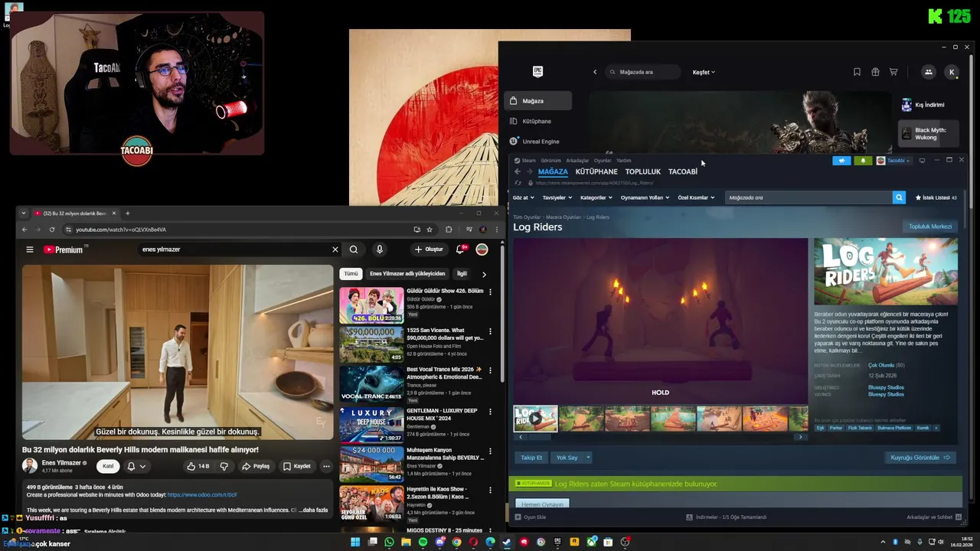Image resolution: width=980 pixels, height=551 pixels.
Task: Open Steam notifications bell button
Action: pos(863,161)
